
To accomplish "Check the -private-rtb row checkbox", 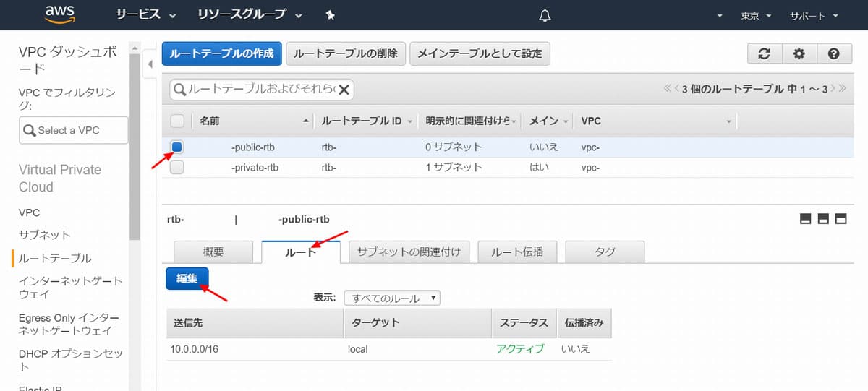I will [177, 167].
